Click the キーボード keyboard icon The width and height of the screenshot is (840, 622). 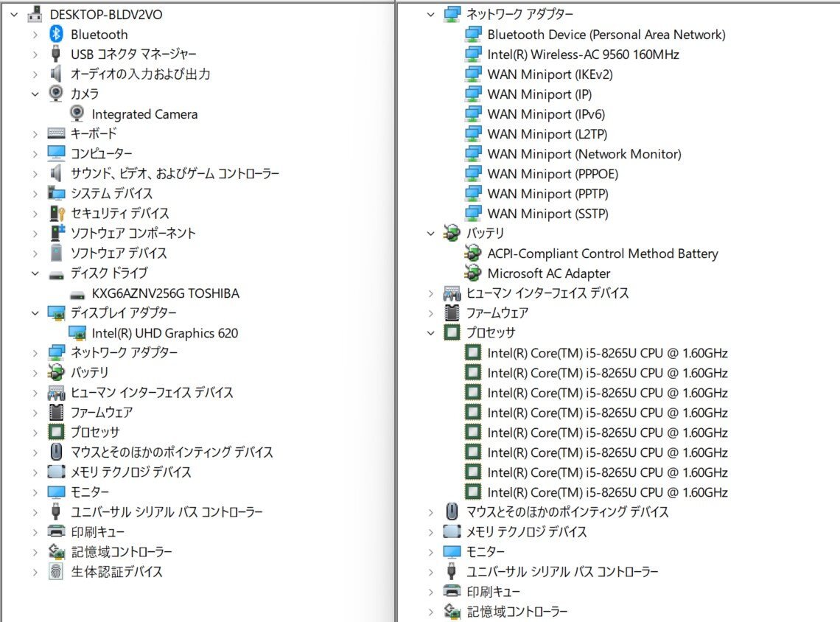coord(56,133)
